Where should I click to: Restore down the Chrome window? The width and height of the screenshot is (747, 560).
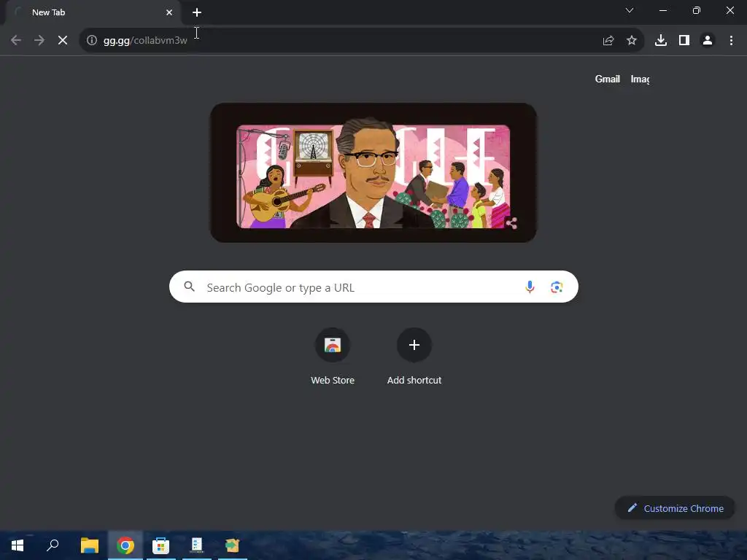(x=697, y=10)
